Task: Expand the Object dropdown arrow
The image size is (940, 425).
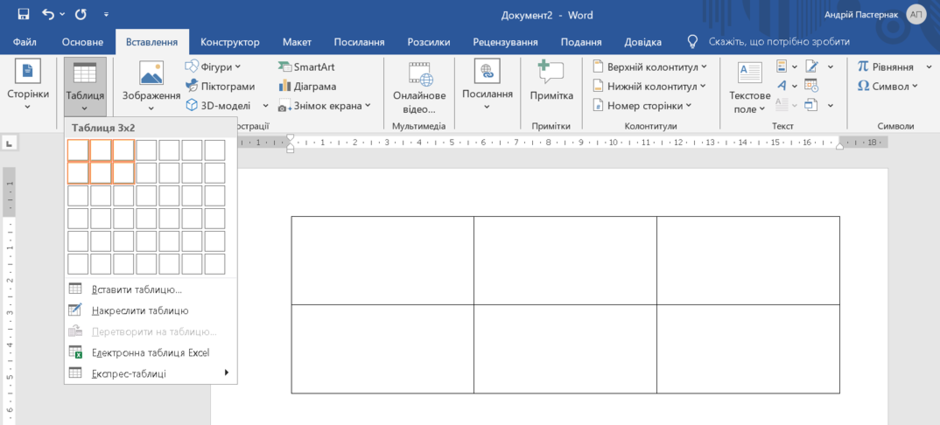Action: [830, 105]
